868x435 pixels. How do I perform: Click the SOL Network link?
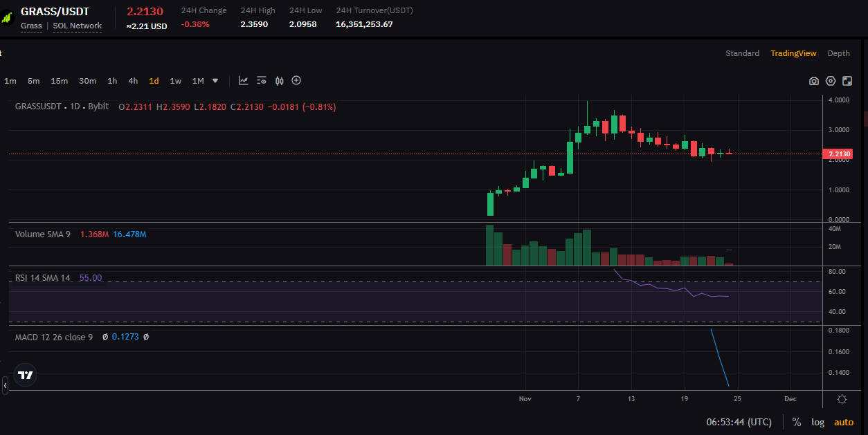coord(78,26)
